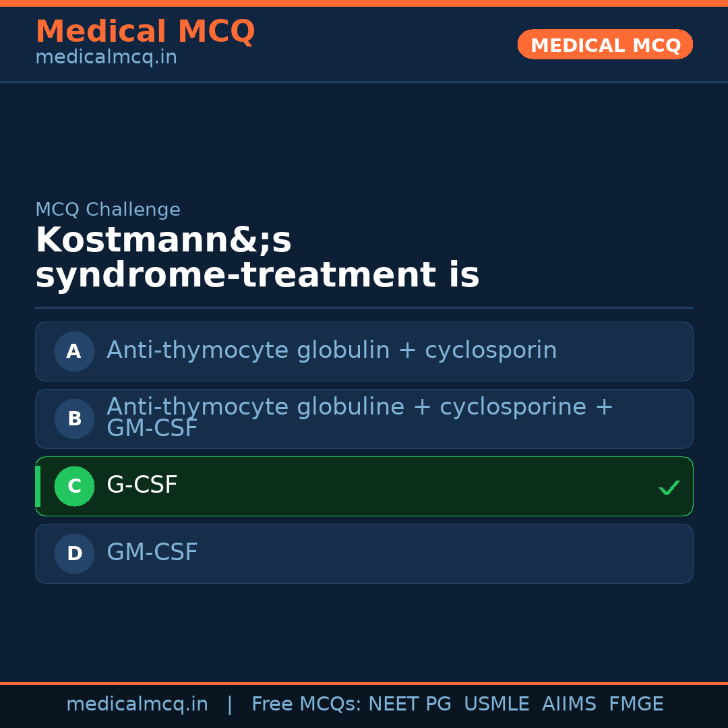This screenshot has height=728, width=728.
Task: Select "AIIMS" in the footer
Action: pyautogui.click(x=569, y=704)
